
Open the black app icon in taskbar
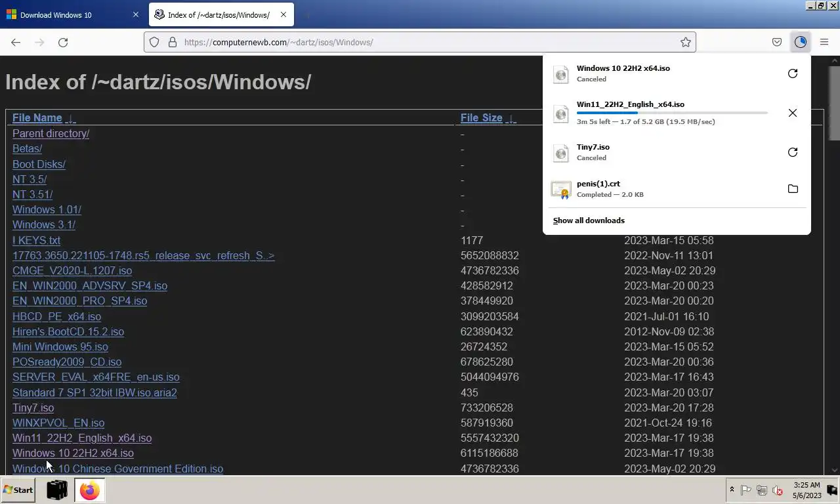pos(57,490)
